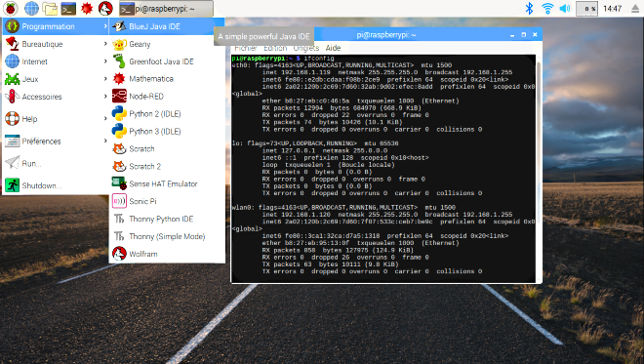
Task: Launch Greenfoot Java IDE
Action: (167, 61)
